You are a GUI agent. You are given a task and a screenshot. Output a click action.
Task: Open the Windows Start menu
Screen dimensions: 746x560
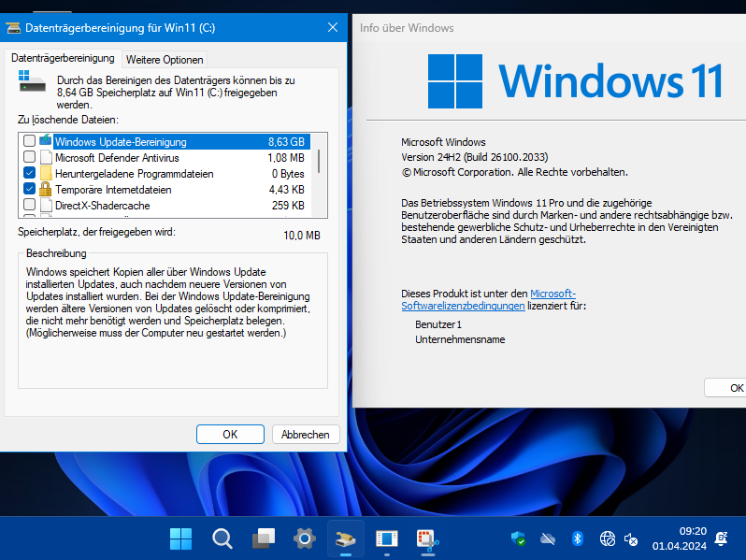[180, 539]
